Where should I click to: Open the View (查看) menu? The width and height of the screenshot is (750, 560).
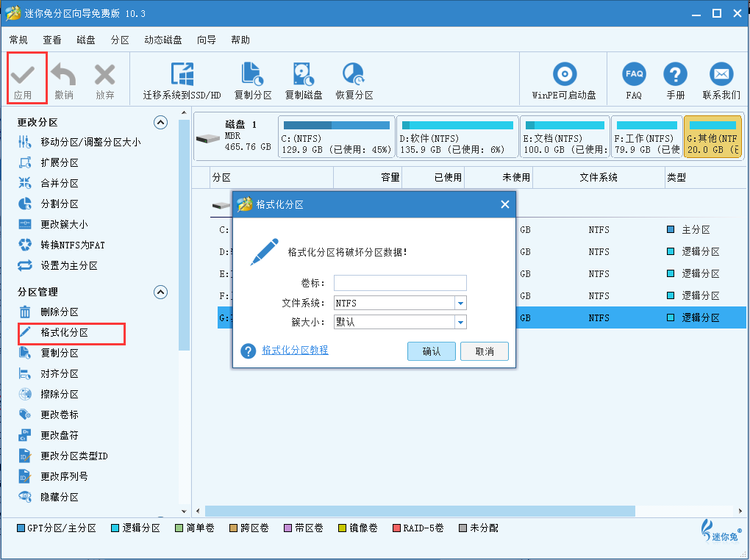tap(52, 40)
